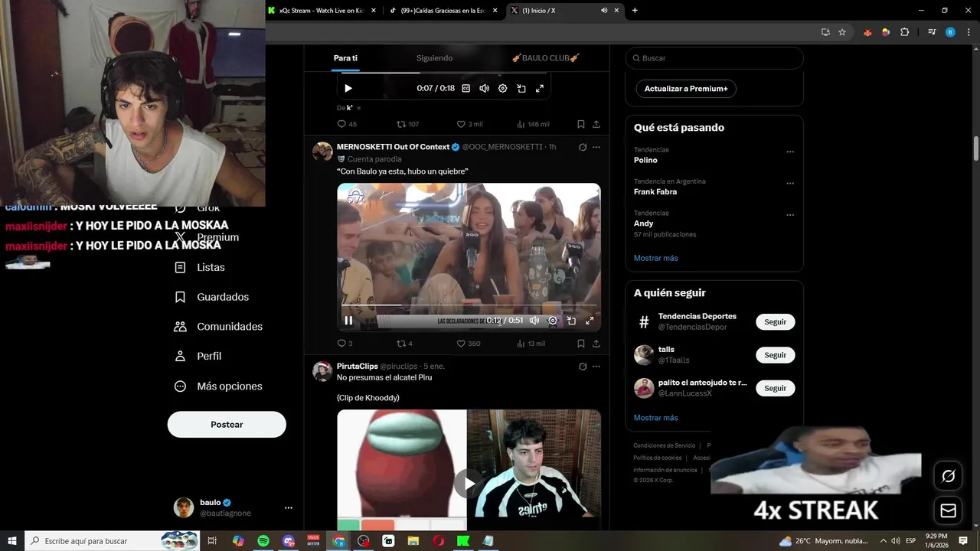980x551 pixels.
Task: Open Listas in sidebar
Action: 201,267
